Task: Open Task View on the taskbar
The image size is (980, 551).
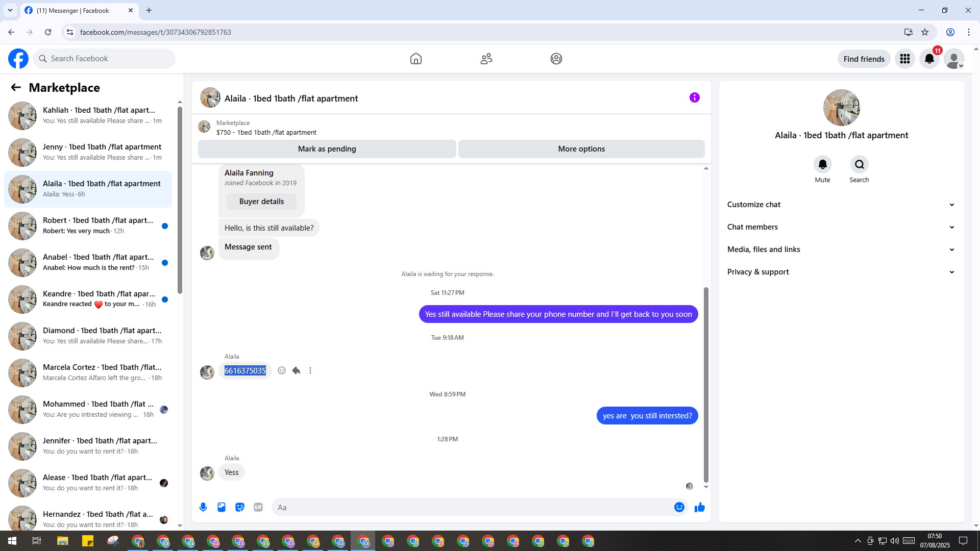Action: click(37, 541)
